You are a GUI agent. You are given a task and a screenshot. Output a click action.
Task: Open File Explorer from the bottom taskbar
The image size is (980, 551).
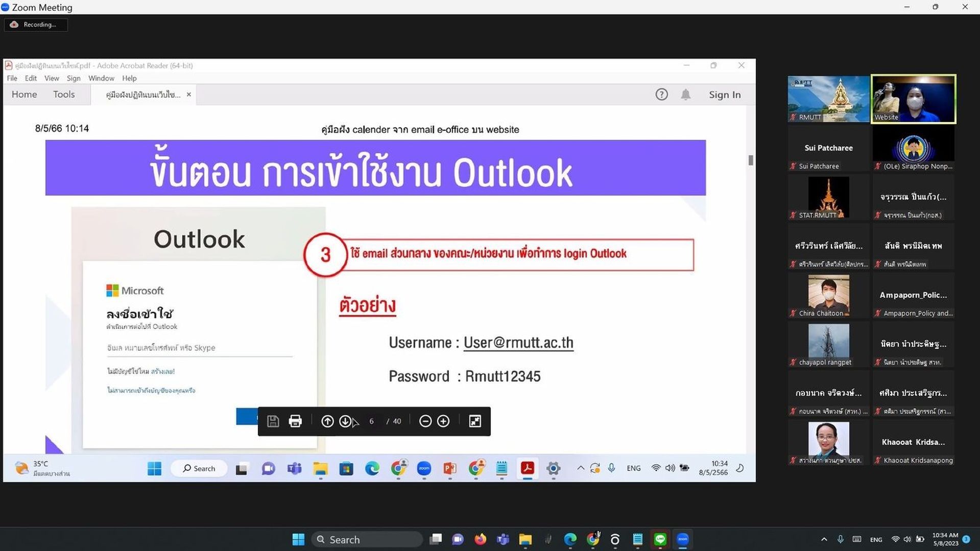(525, 539)
